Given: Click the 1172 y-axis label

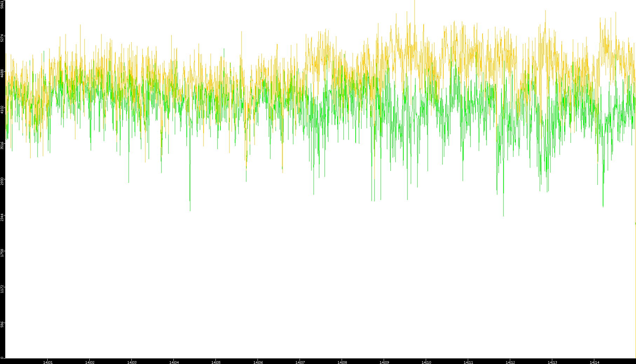Looking at the screenshot, I should pos(2,289).
